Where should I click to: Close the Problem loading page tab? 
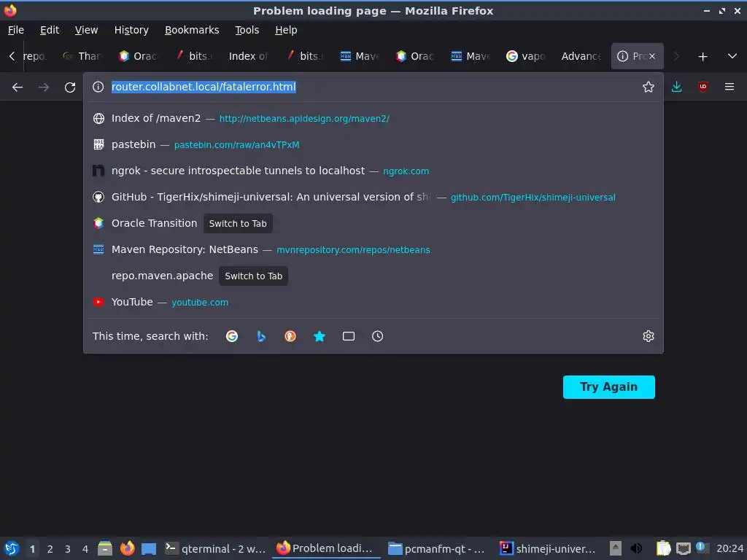pyautogui.click(x=651, y=56)
